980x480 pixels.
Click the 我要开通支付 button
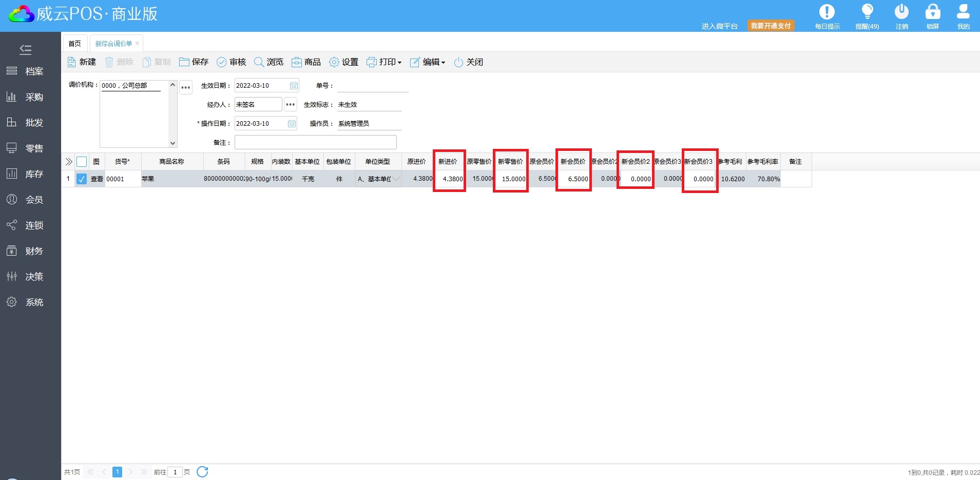[771, 26]
